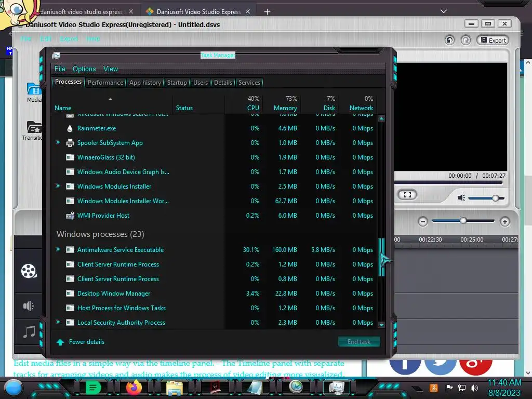Screen dimensions: 532x399
Task: Switch to the Users tab
Action: click(x=201, y=83)
